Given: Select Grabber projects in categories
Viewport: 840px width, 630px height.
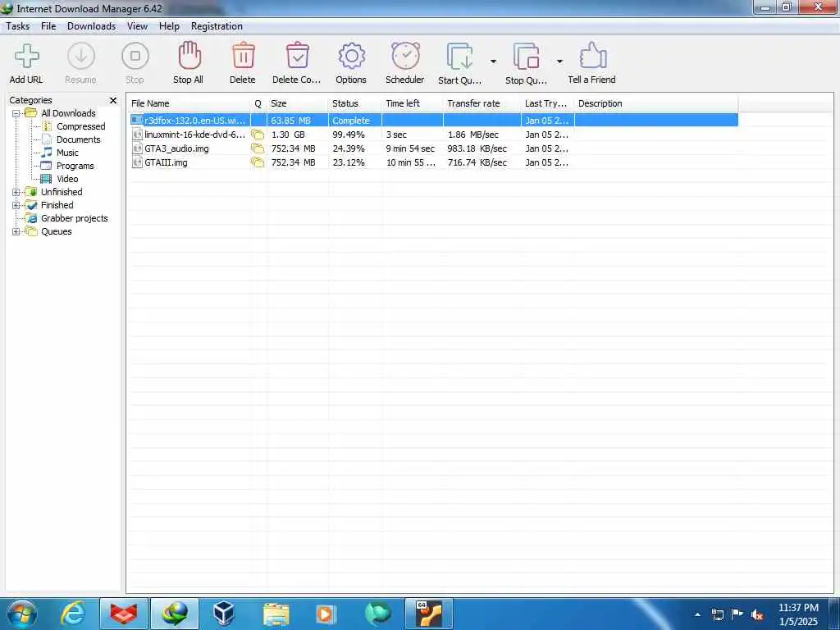Looking at the screenshot, I should pyautogui.click(x=75, y=218).
